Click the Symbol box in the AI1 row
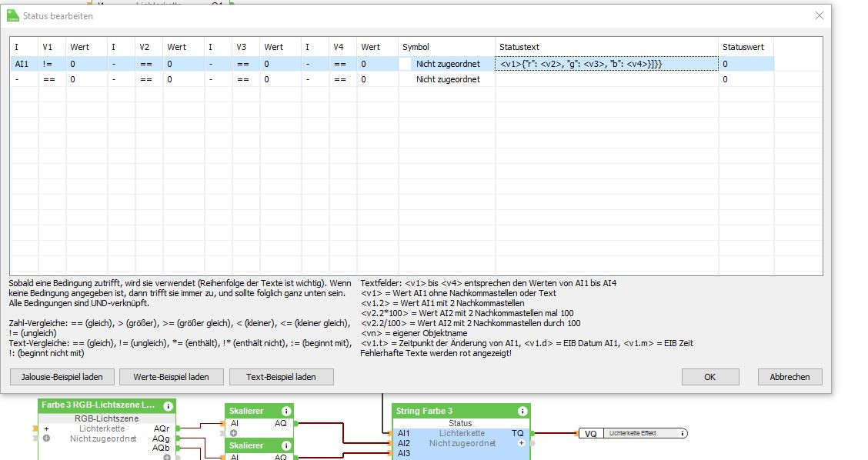The width and height of the screenshot is (868, 460). (405, 65)
